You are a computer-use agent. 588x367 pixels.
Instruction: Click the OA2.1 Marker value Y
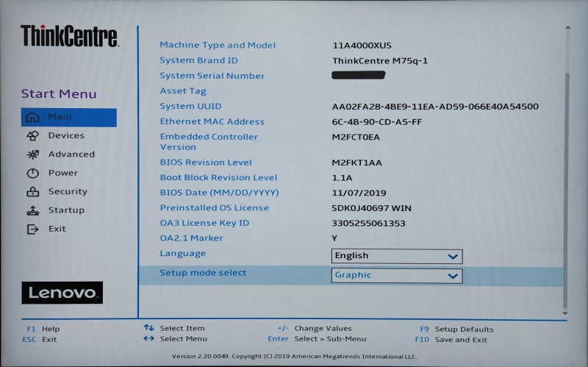click(x=334, y=238)
